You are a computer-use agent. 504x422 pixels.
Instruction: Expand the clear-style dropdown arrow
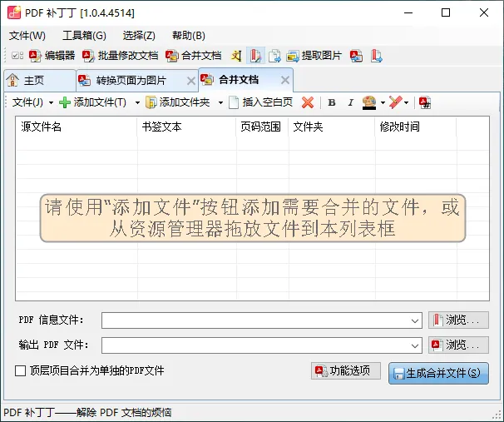[x=407, y=103]
